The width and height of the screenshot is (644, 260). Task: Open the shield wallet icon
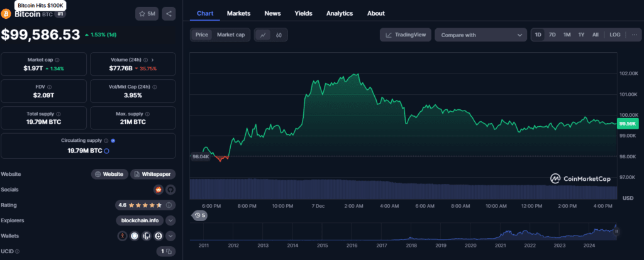135,236
